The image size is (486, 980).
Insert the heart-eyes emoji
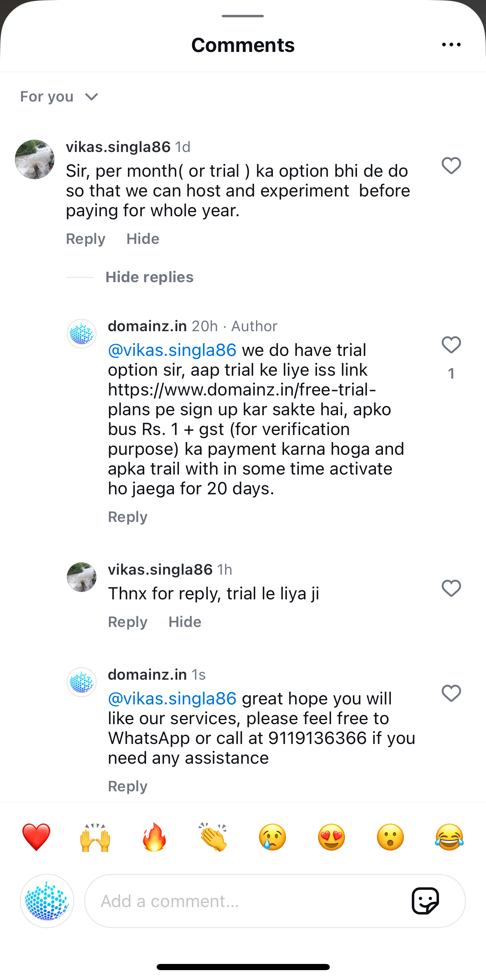(x=331, y=837)
